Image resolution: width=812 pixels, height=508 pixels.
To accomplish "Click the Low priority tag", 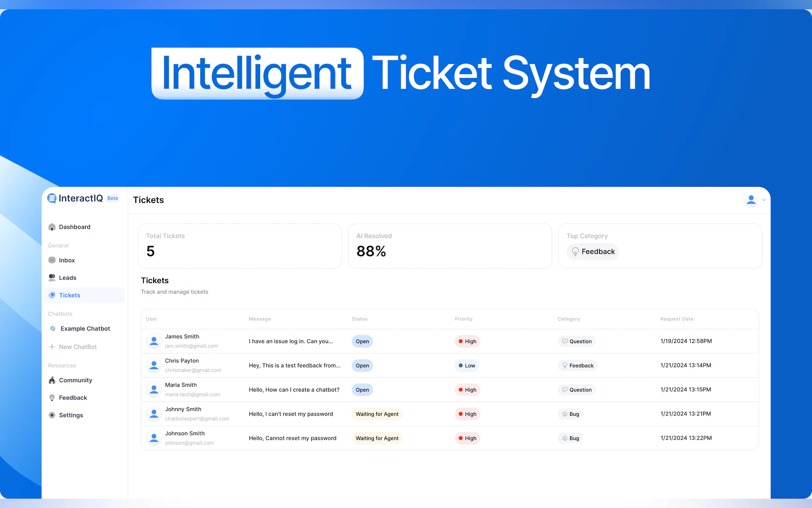I will pyautogui.click(x=467, y=366).
